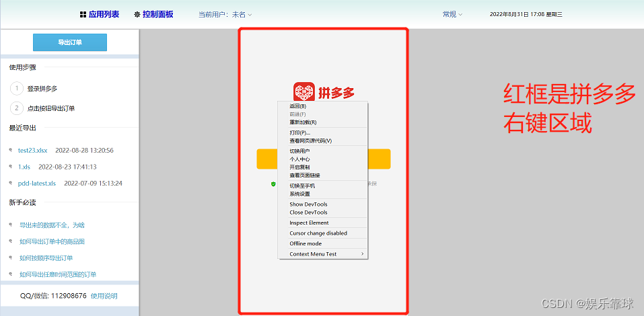Open the 常规 dropdown menu
644x316 pixels.
[x=452, y=14]
